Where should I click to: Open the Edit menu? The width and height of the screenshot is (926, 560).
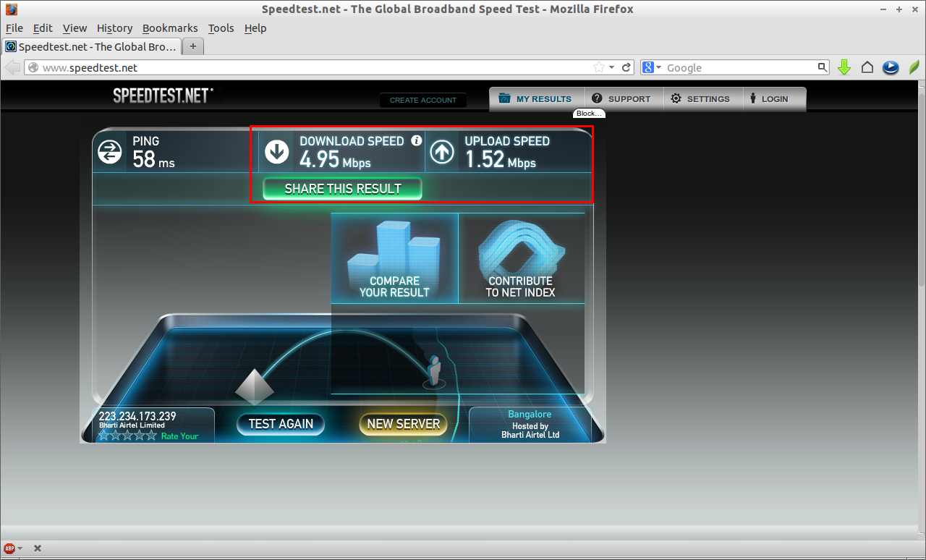click(x=43, y=28)
